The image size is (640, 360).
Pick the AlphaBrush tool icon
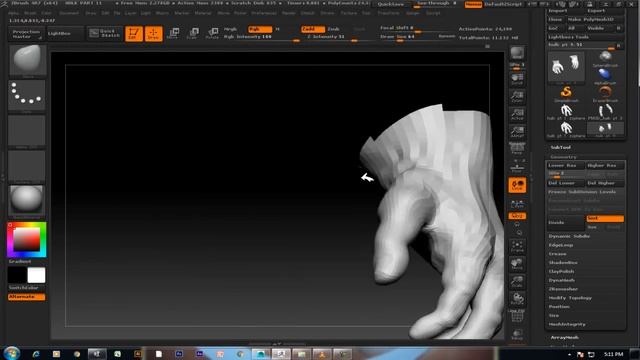[x=605, y=76]
